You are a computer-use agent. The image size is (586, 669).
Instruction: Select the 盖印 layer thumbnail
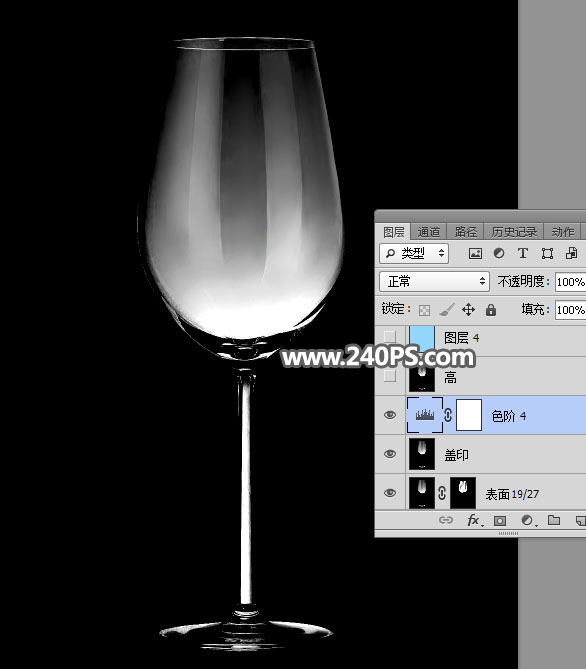pos(422,454)
